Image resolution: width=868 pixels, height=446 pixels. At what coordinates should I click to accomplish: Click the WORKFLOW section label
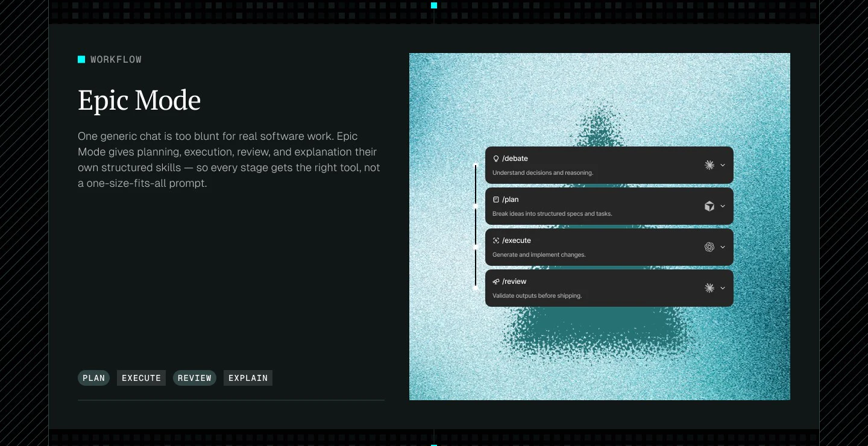point(116,60)
